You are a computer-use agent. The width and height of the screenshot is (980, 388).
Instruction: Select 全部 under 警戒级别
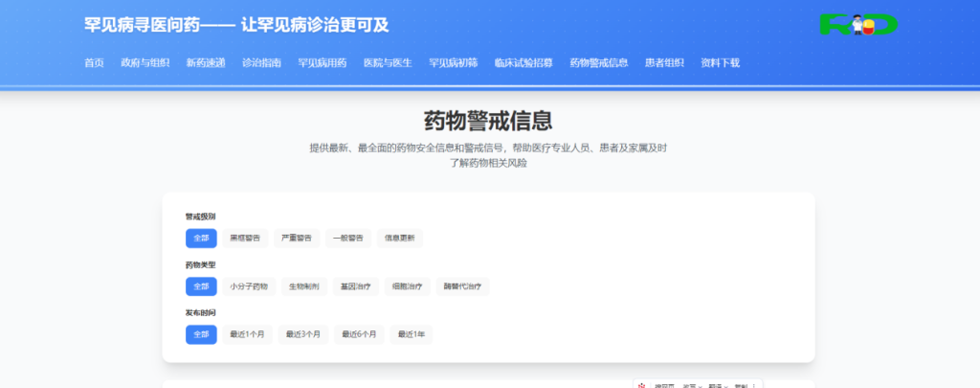(201, 239)
